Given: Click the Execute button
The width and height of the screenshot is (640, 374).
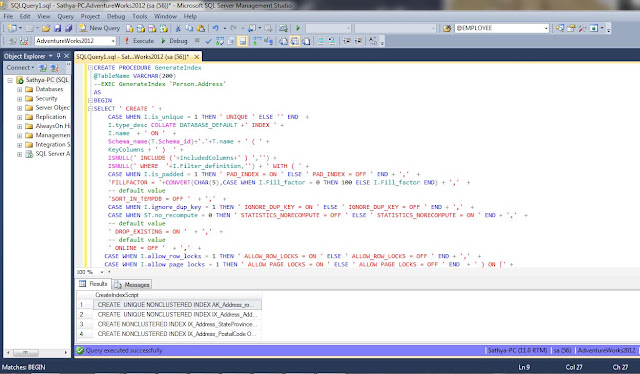Looking at the screenshot, I should click(139, 41).
